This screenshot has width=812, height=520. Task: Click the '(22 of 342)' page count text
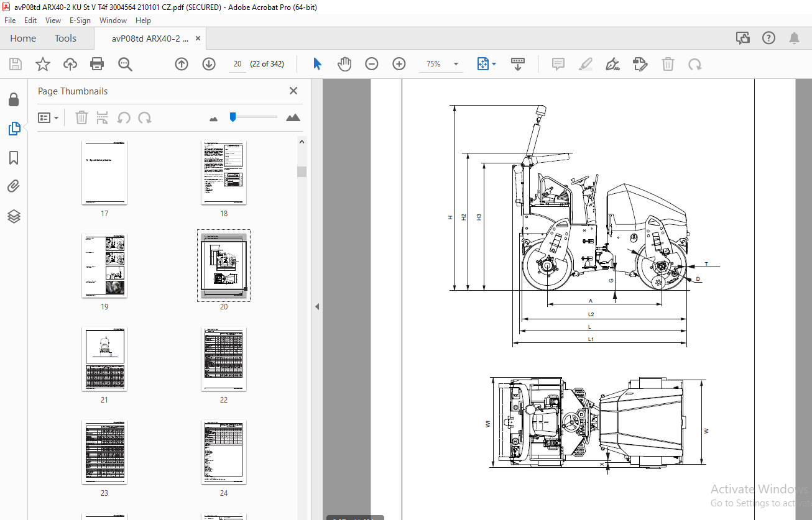267,64
